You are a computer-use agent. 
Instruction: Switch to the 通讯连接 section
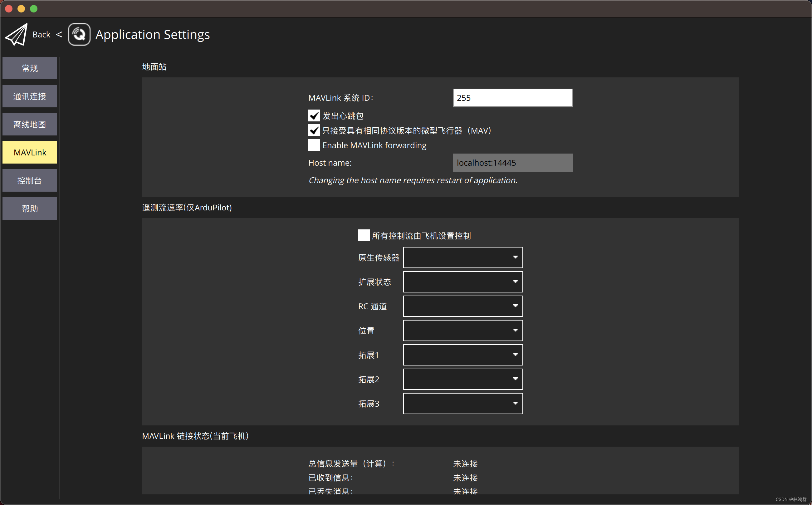click(29, 96)
